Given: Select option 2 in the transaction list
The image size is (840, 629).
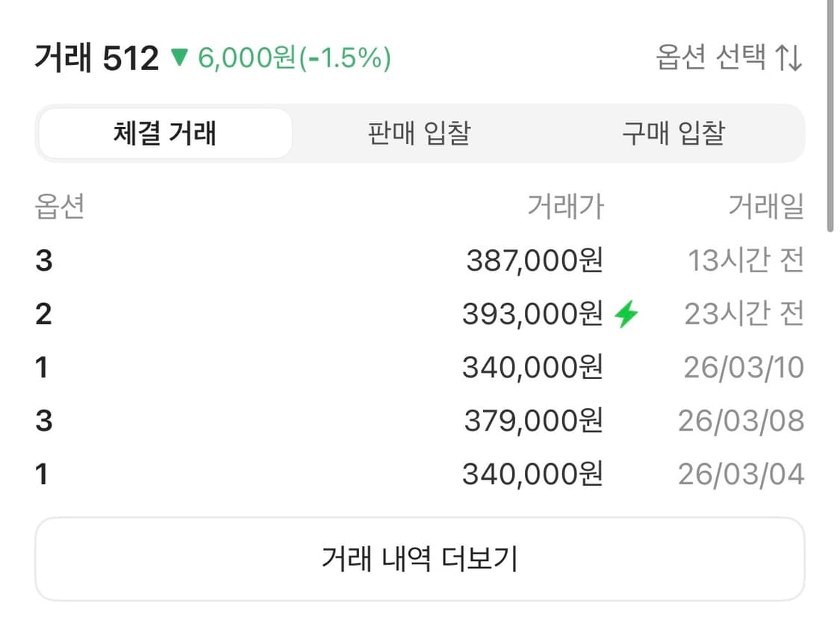Looking at the screenshot, I should pyautogui.click(x=44, y=313).
